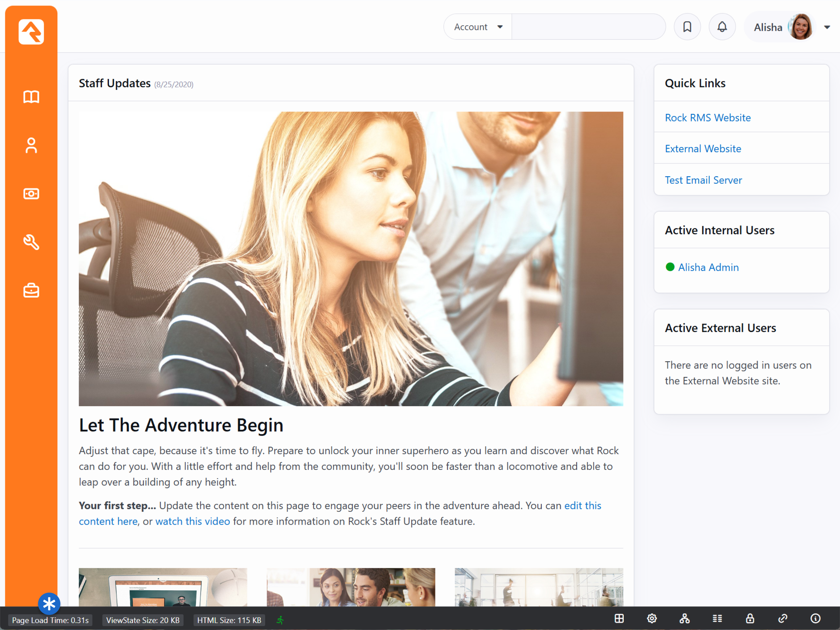Image resolution: width=840 pixels, height=630 pixels.
Task: Open the Finance money icon in sidebar
Action: click(31, 194)
